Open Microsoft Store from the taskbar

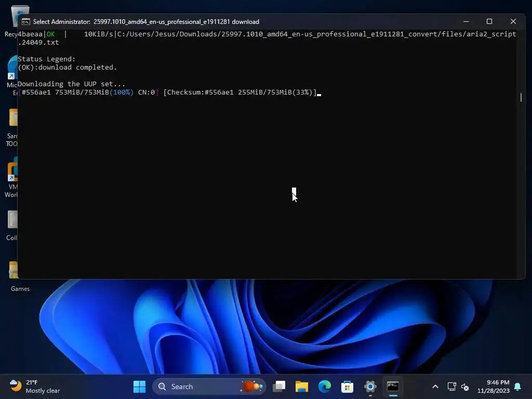(x=347, y=387)
